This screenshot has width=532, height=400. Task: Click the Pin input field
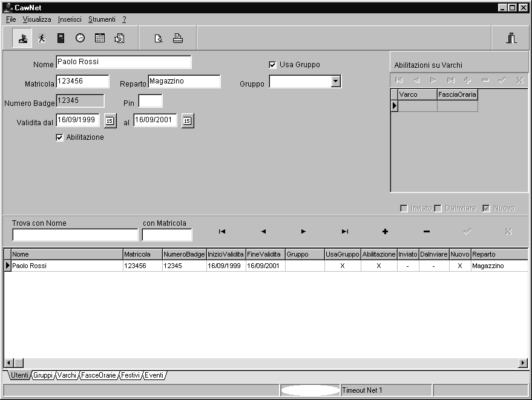point(150,101)
